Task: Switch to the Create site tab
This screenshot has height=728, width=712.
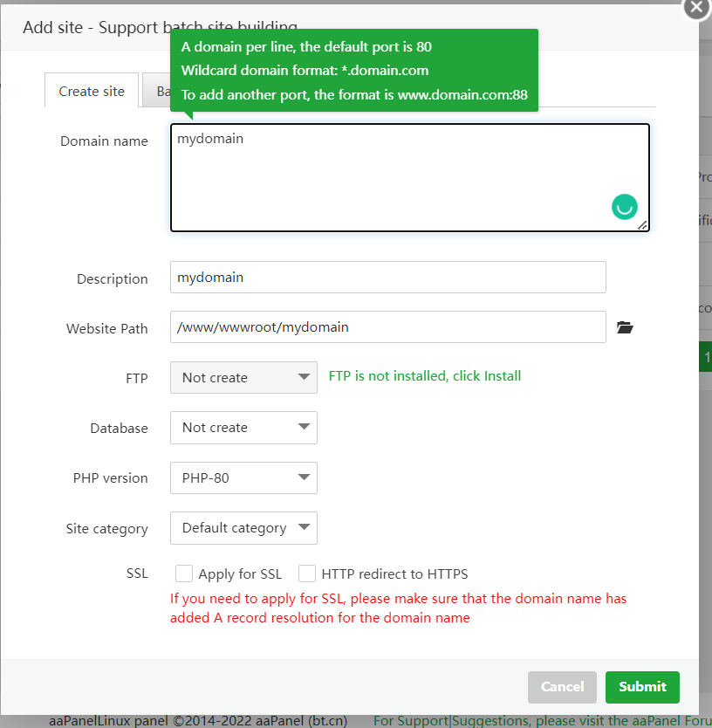Action: point(92,91)
